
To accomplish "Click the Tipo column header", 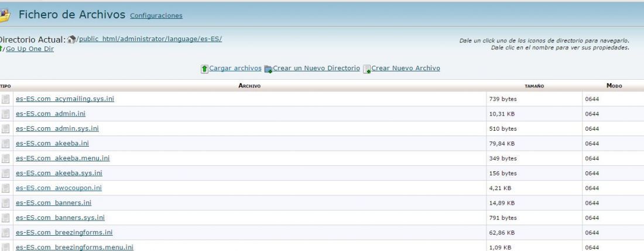I will tap(5, 86).
